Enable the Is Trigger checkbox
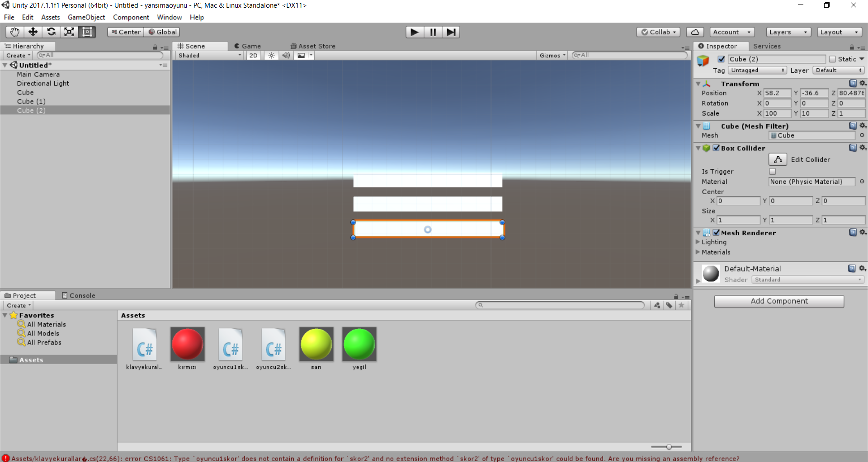Viewport: 868px width, 462px height. (773, 172)
